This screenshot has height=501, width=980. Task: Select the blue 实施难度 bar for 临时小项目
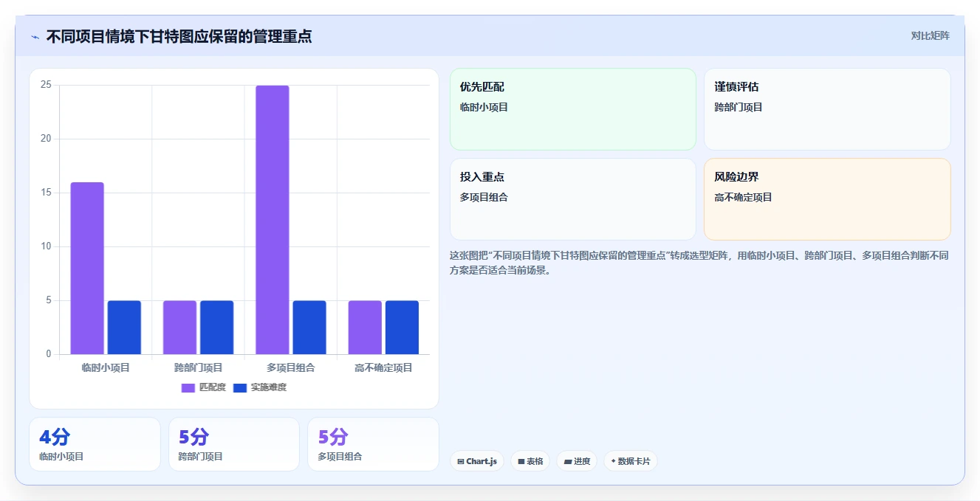click(124, 328)
